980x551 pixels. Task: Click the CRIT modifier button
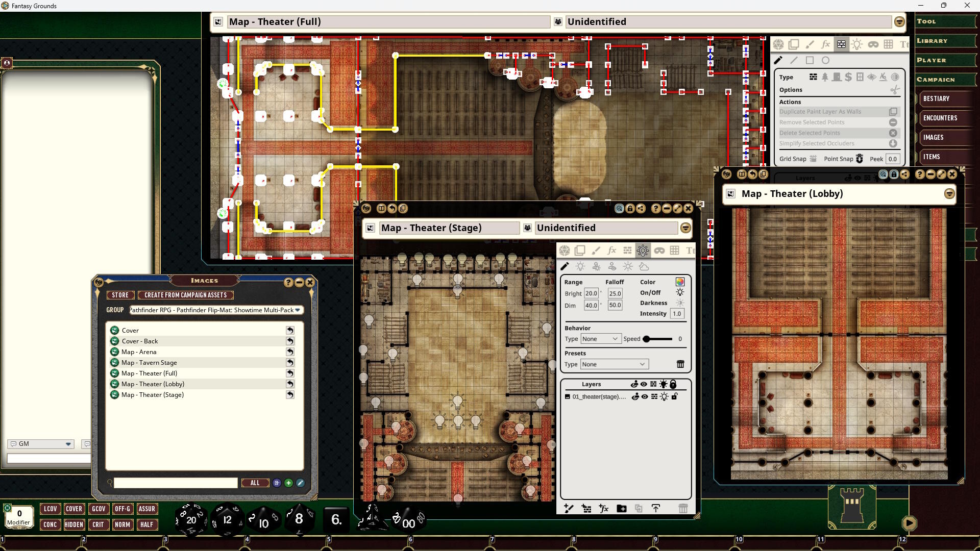[98, 524]
